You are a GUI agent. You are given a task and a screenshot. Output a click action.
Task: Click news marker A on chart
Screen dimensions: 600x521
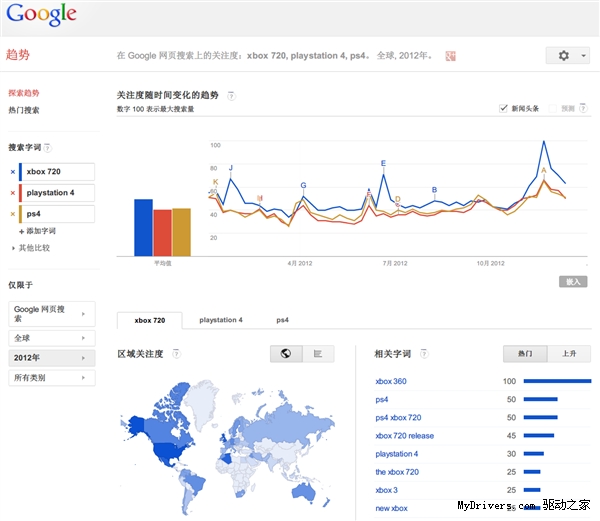pos(543,171)
